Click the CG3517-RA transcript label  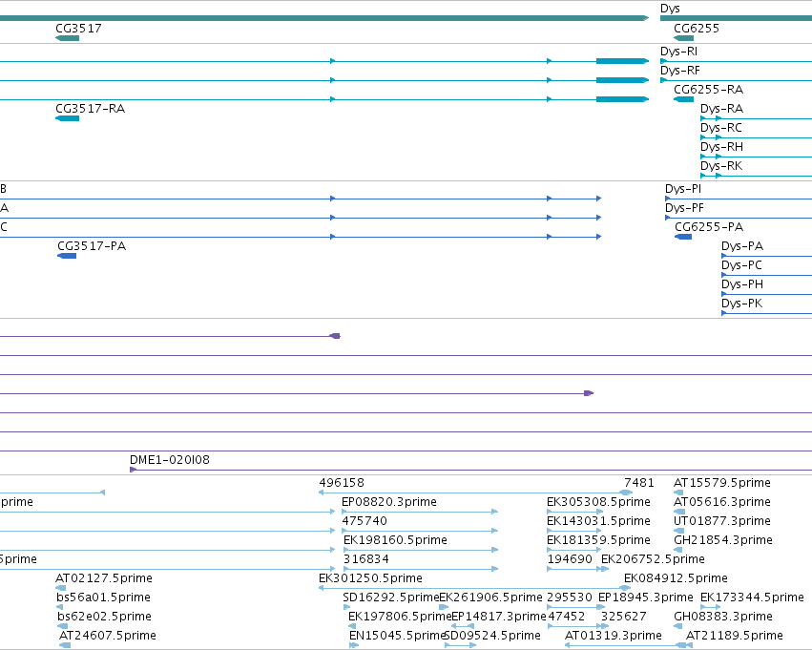[90, 109]
